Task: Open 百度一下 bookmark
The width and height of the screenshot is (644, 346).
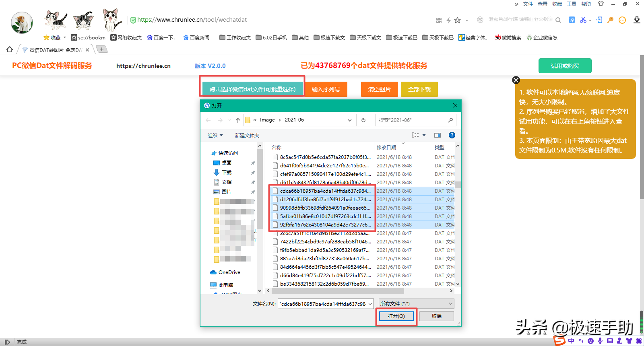Action: coord(161,37)
